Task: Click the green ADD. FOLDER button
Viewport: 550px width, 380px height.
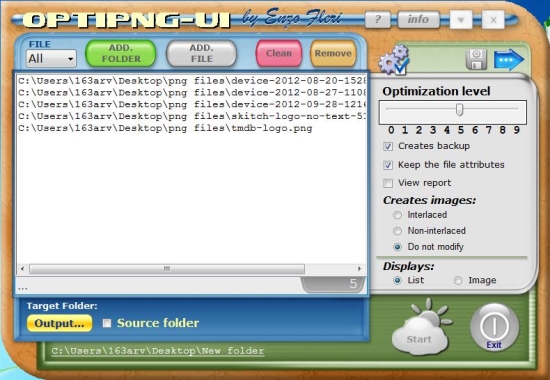Action: click(121, 53)
